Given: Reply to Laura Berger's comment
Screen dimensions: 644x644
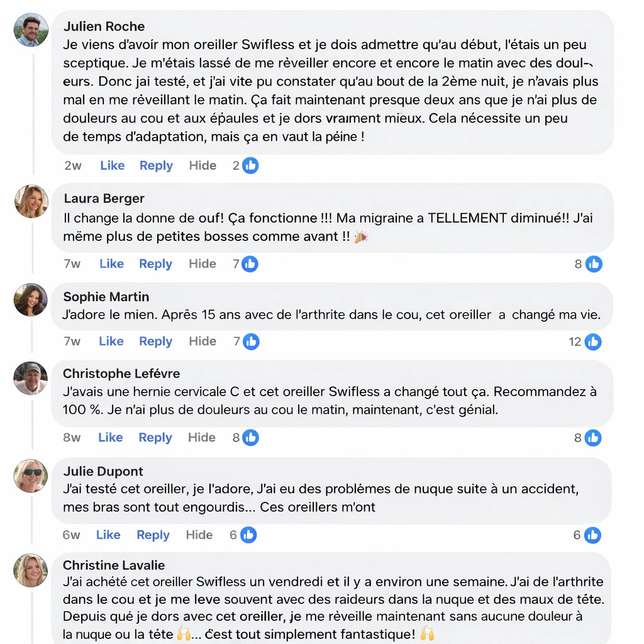Looking at the screenshot, I should coord(155,264).
